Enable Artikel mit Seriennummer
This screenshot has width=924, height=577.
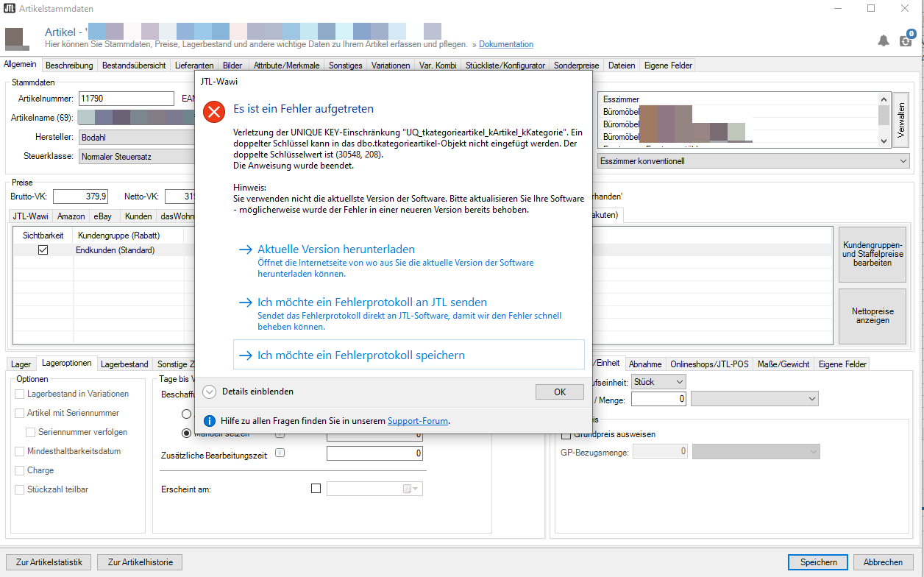[x=20, y=413]
